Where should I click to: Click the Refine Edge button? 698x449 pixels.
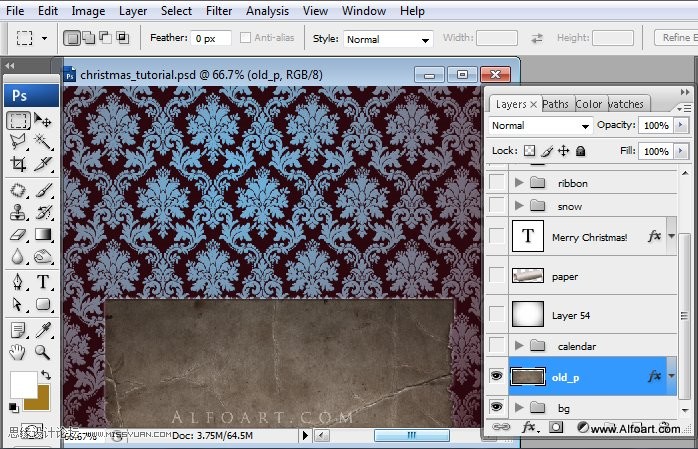click(x=676, y=38)
